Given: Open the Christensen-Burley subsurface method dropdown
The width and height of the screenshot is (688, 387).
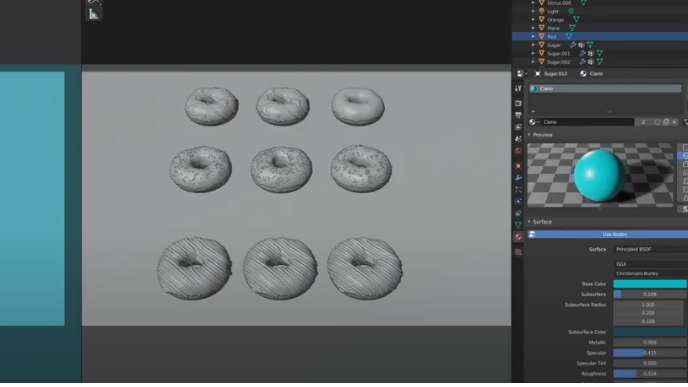Looking at the screenshot, I should (650, 273).
